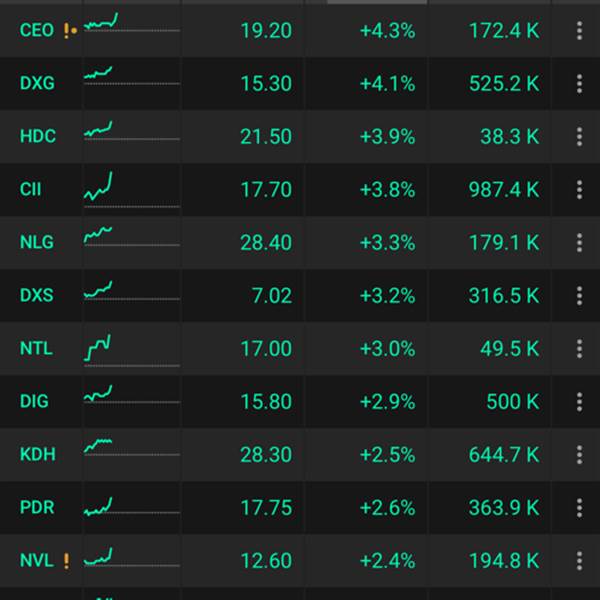The height and width of the screenshot is (600, 600).
Task: Open the three-dot menu for DXG
Action: [579, 84]
